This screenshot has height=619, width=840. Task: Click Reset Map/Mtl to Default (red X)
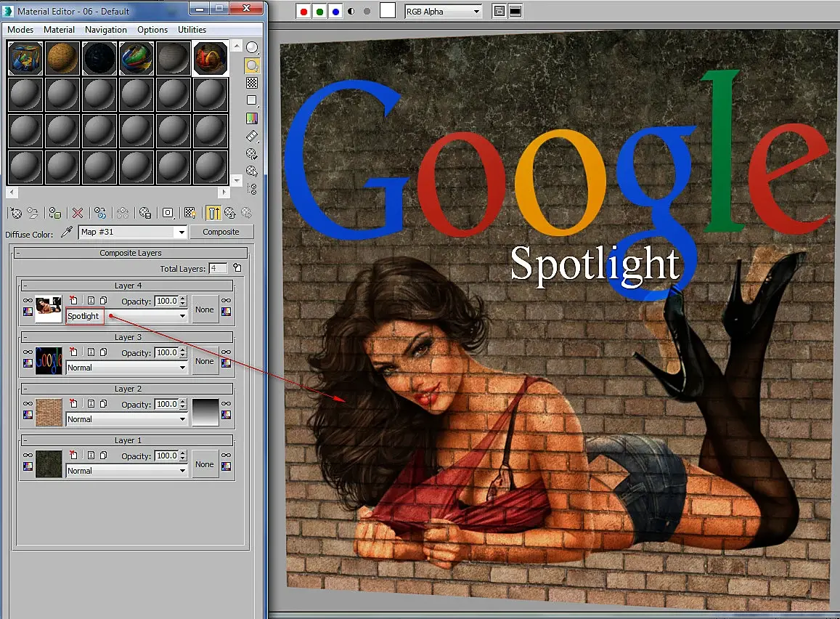click(78, 213)
